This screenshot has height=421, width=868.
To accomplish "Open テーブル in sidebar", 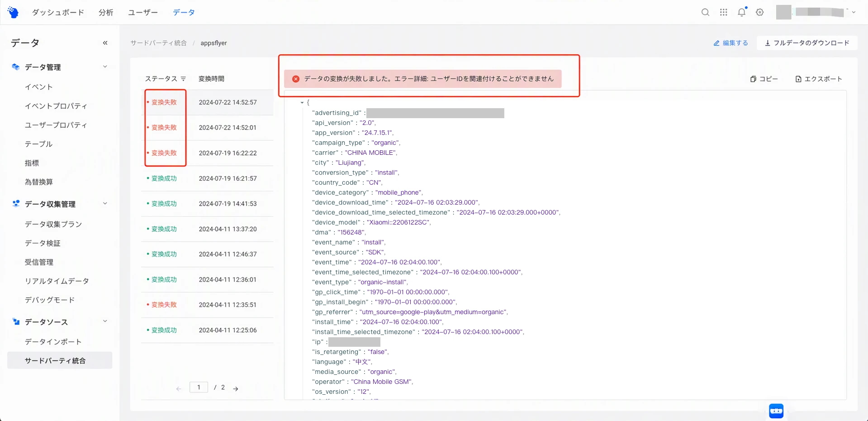I will (x=38, y=144).
